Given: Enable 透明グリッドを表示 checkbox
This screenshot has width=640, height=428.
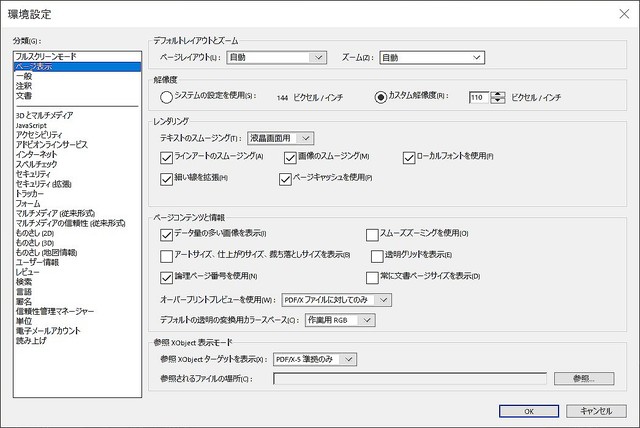Looking at the screenshot, I should [x=377, y=255].
